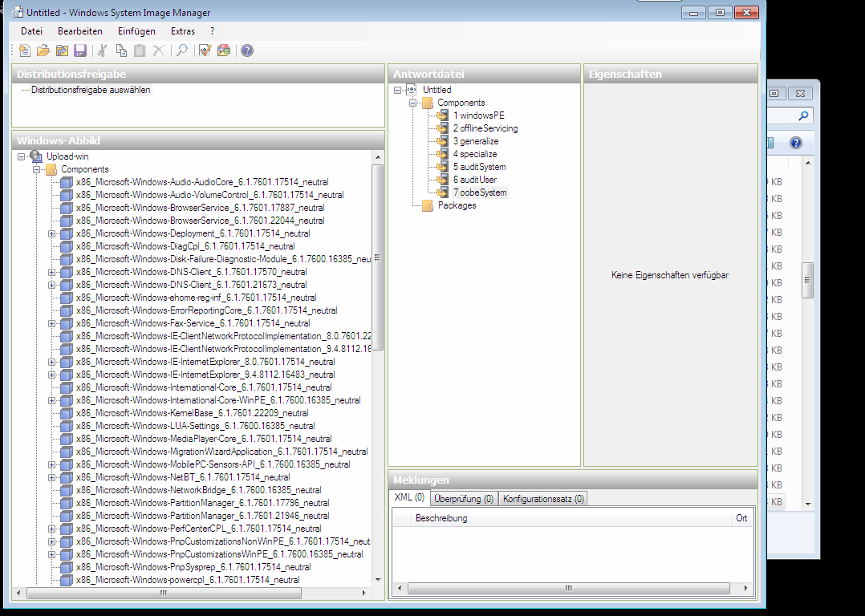Switch to the XML (0) tab
This screenshot has height=616, width=865.
409,497
